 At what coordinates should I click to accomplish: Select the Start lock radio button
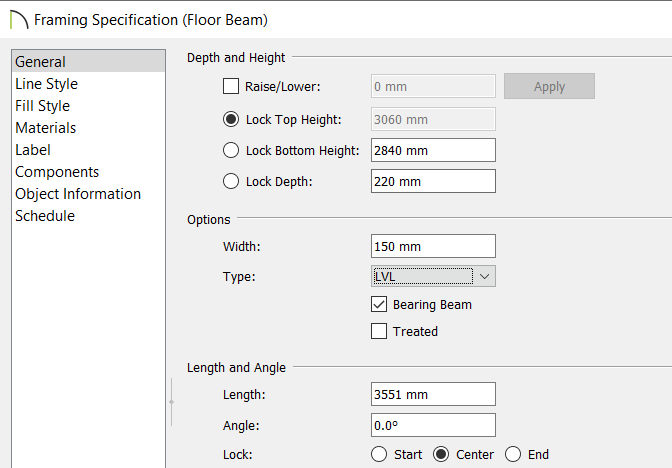click(x=379, y=454)
